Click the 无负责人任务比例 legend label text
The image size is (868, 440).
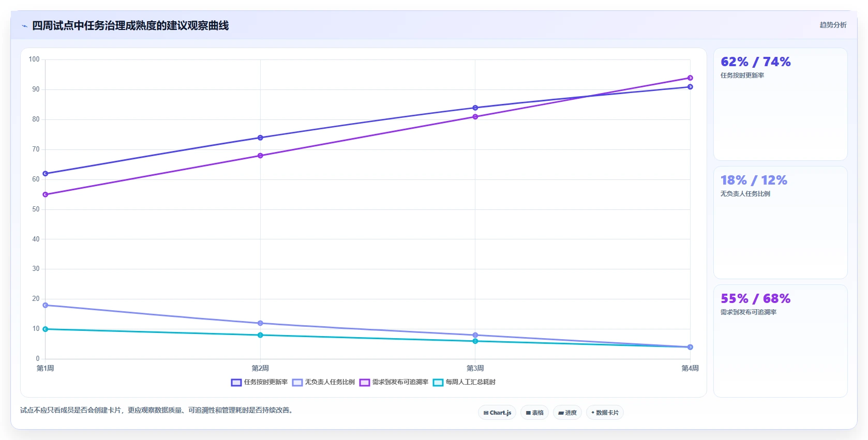[x=330, y=382]
